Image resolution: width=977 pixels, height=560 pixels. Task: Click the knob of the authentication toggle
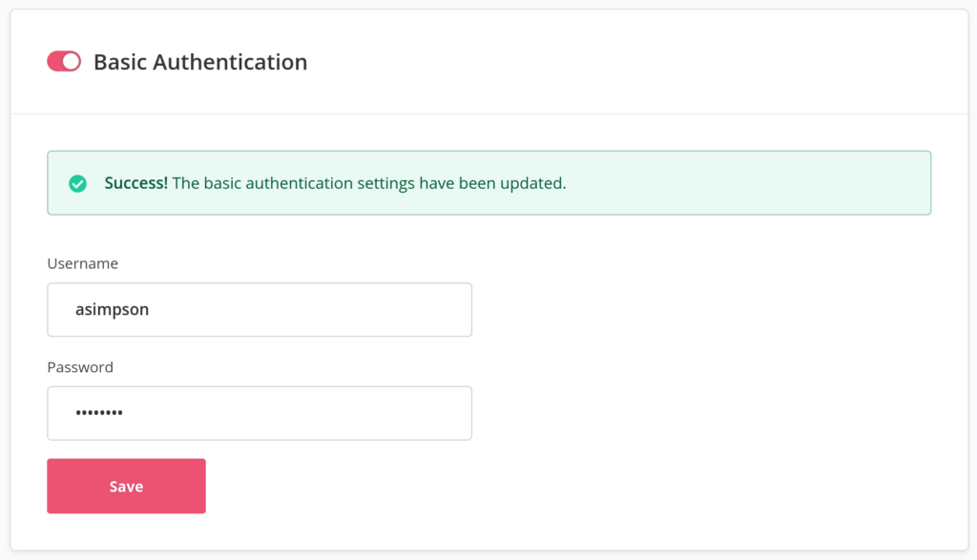[71, 60]
